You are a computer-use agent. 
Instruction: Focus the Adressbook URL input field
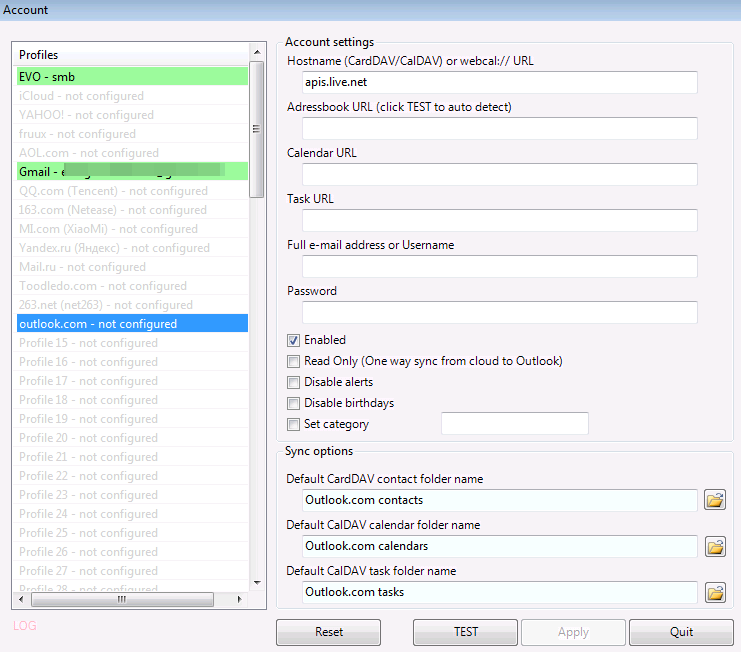pos(500,129)
